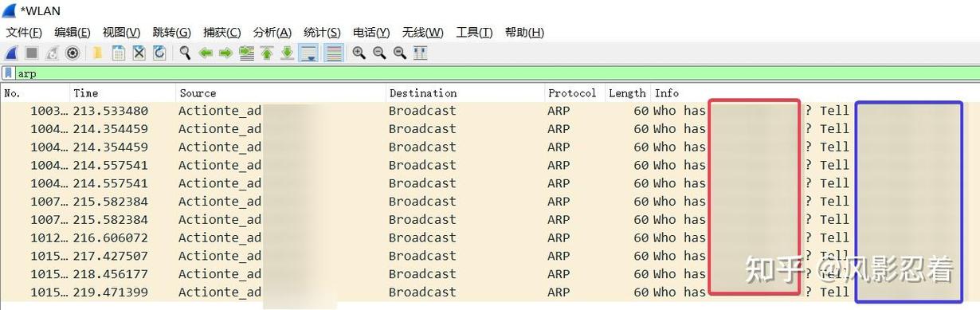Image resolution: width=980 pixels, height=310 pixels.
Task: Go forward to next packet arrow
Action: point(225,53)
